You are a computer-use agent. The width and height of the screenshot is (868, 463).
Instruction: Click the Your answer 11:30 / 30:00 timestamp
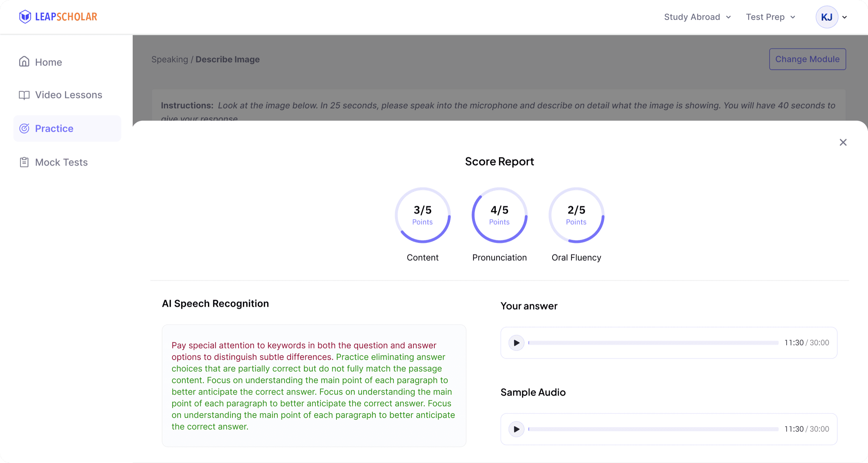[x=807, y=343]
